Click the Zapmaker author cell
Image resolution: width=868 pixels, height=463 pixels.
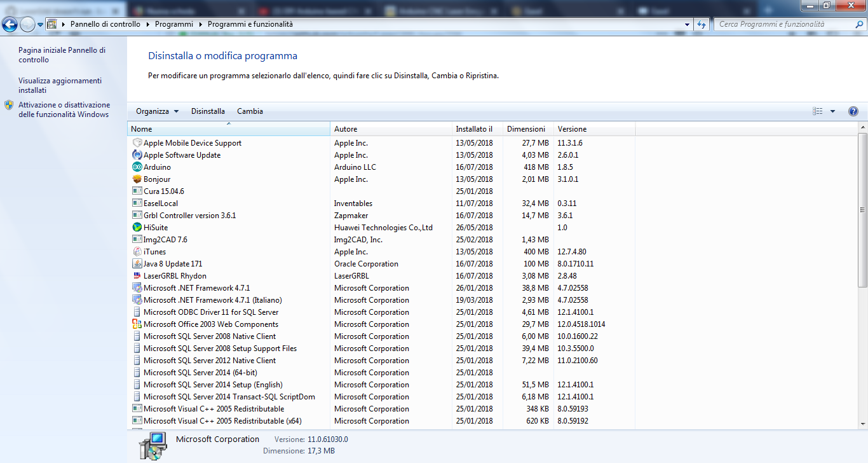click(351, 216)
